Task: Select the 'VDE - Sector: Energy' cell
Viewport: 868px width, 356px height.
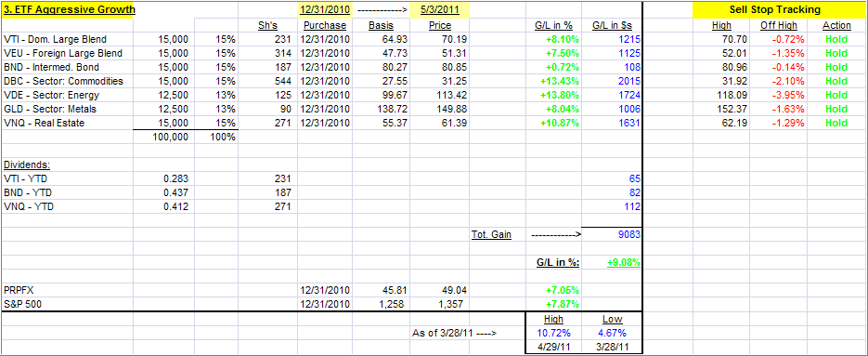Action: coord(67,95)
